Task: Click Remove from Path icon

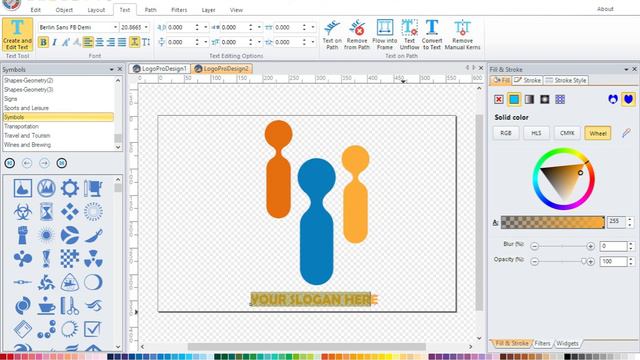Action: coord(357,35)
